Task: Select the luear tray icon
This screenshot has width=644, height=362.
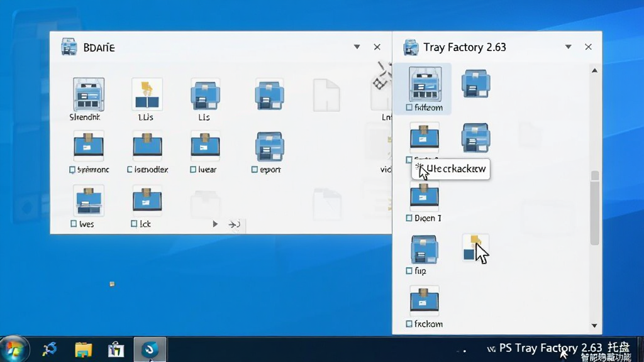Action: [x=206, y=145]
